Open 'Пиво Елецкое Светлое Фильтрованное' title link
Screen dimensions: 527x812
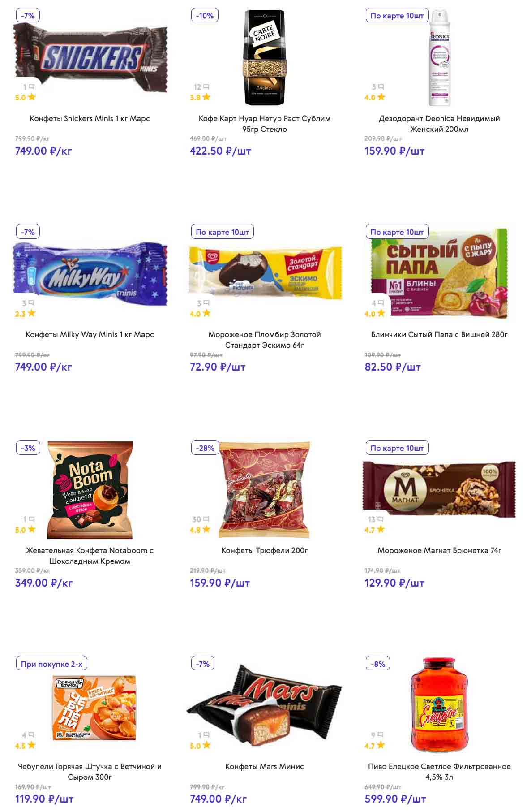coord(439,772)
